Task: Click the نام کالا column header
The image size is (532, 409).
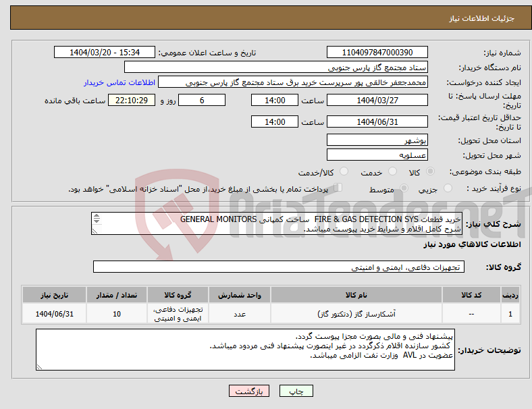Action: pyautogui.click(x=356, y=295)
